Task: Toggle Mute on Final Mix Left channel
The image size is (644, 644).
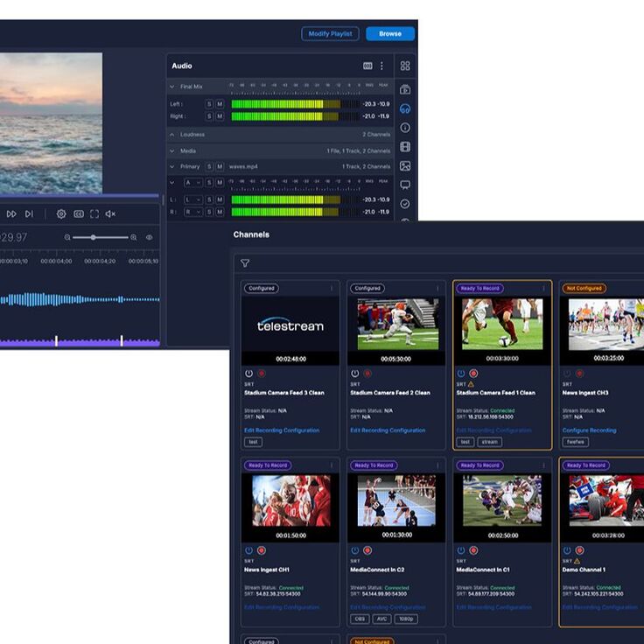Action: coord(220,104)
